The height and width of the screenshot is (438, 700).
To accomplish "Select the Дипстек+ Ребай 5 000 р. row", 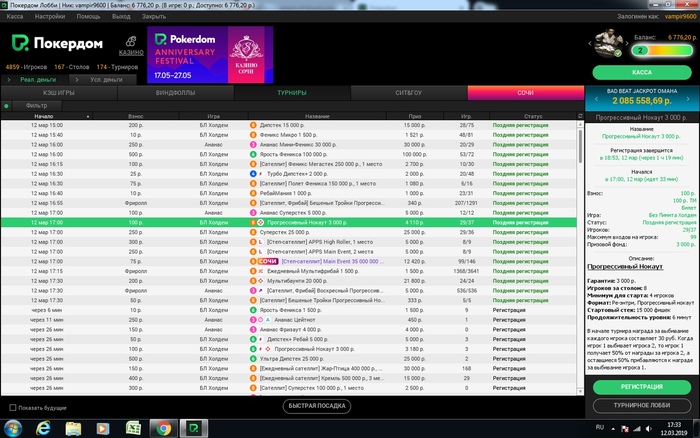I will coord(289,339).
